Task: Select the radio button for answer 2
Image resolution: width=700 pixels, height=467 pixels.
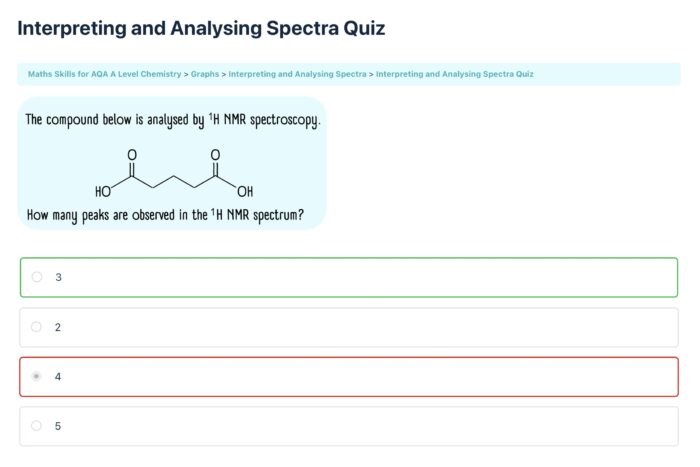Action: 37,327
